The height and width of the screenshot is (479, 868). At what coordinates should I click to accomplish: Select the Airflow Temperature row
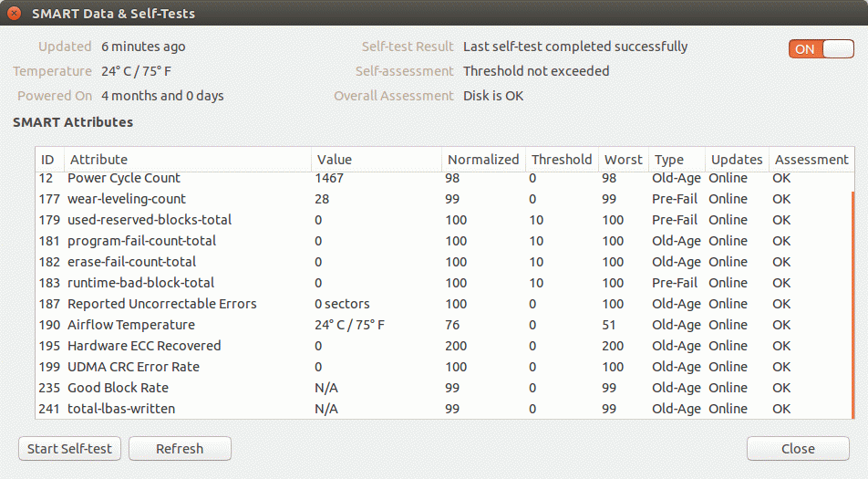131,325
